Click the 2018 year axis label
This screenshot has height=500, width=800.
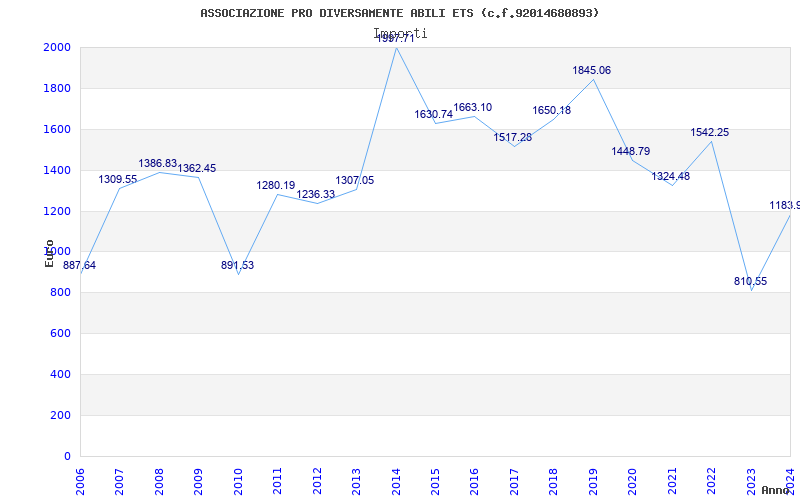554,482
